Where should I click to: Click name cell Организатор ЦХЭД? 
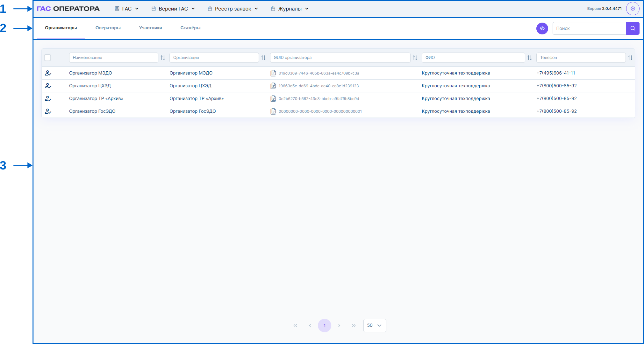(x=90, y=86)
